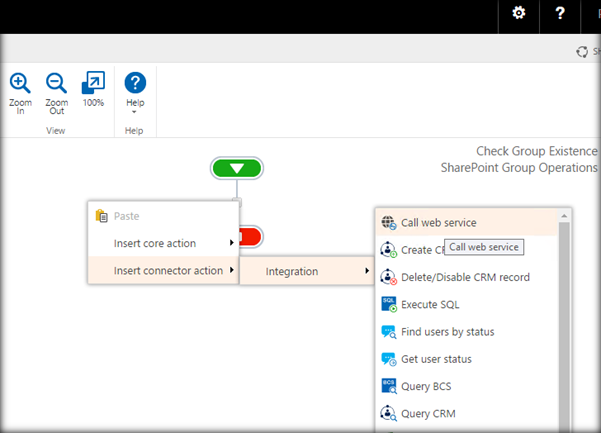Click the green workflow start node

[x=237, y=168]
